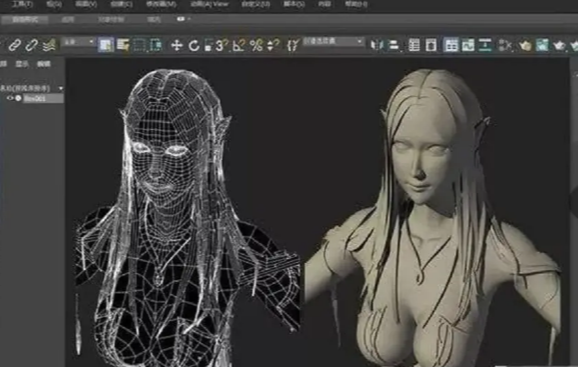Open the scene explorer Edit menu
This screenshot has height=367, width=578.
tap(43, 64)
